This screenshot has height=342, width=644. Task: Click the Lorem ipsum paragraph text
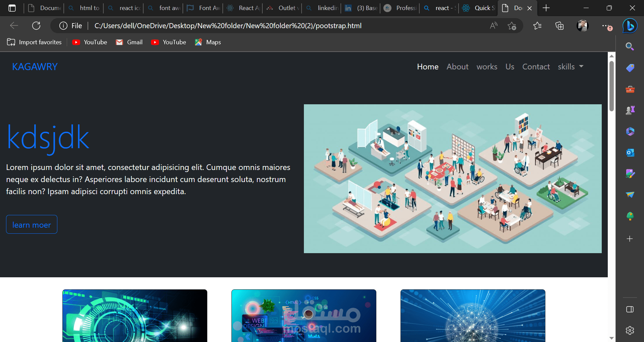pos(148,179)
